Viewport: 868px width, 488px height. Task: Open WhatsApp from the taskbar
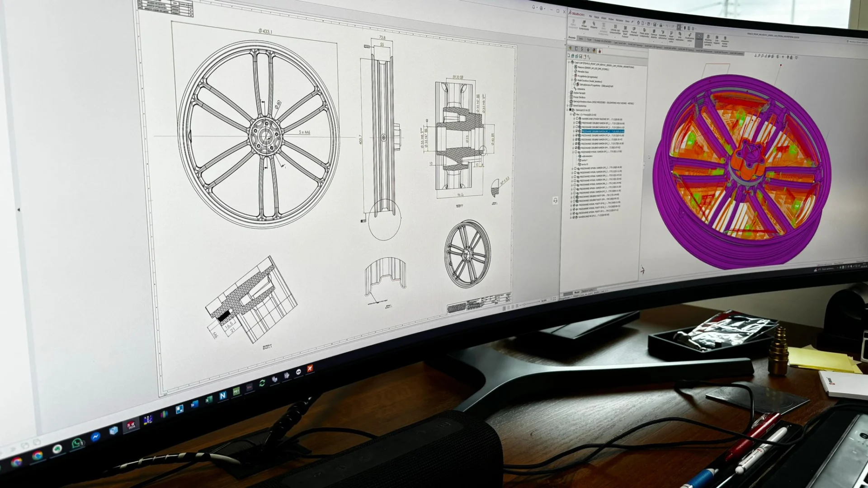[78, 444]
